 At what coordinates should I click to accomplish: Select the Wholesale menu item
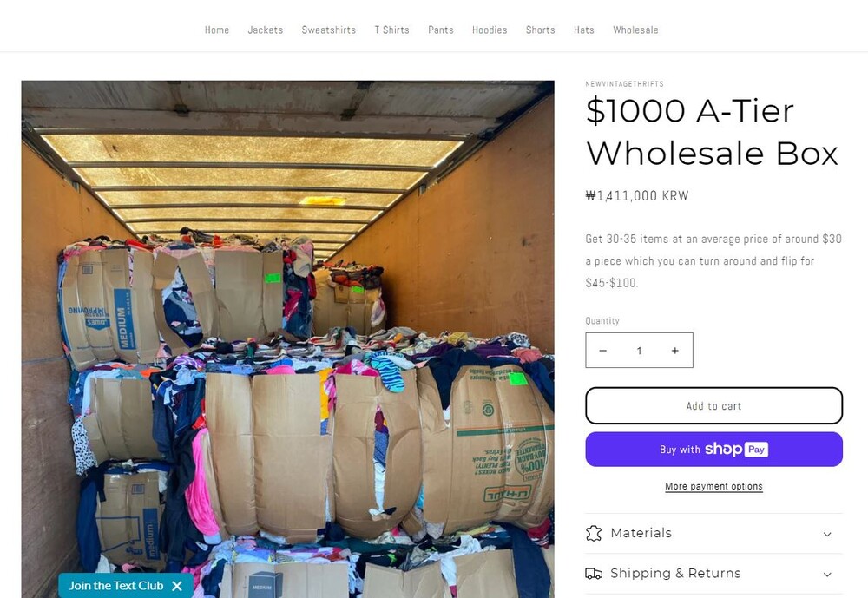click(x=635, y=30)
